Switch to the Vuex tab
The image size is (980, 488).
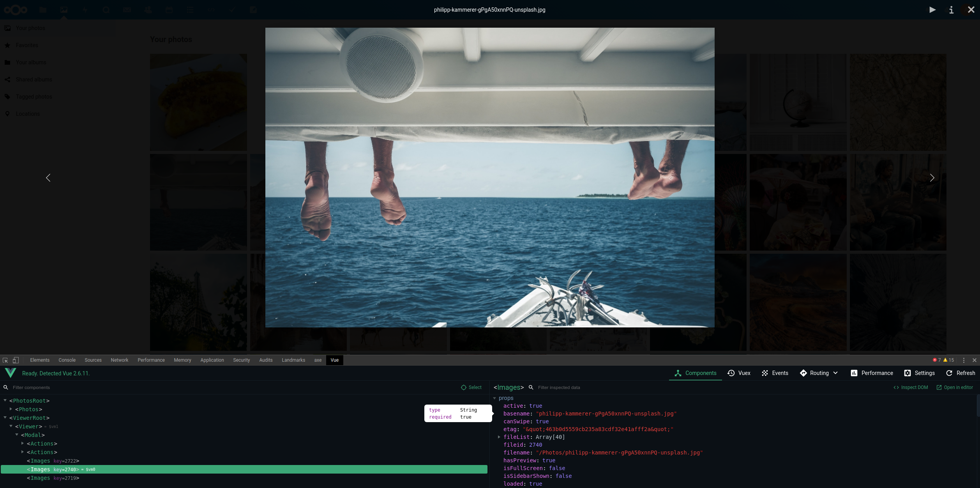(739, 373)
